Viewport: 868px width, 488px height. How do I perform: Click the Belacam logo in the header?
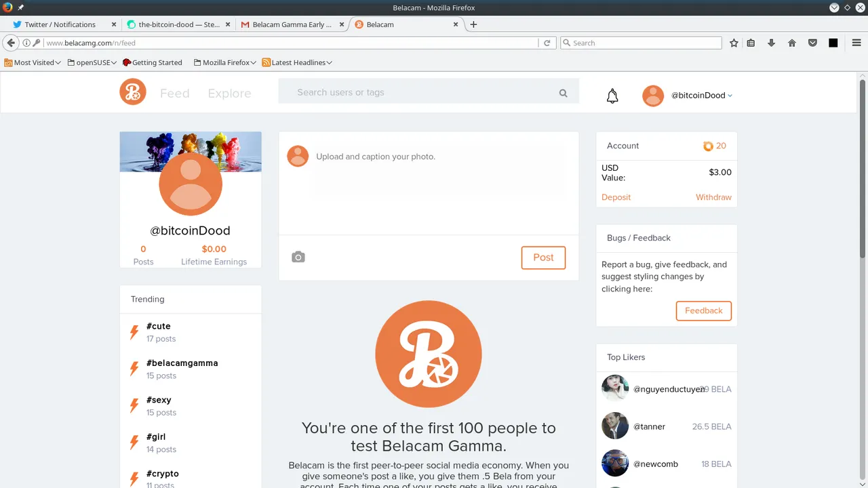(133, 92)
